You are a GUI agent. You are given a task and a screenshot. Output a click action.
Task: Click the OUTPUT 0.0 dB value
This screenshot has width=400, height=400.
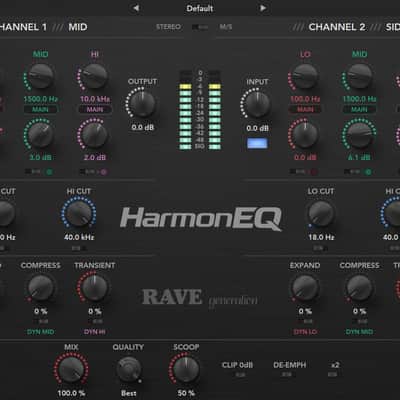142,127
